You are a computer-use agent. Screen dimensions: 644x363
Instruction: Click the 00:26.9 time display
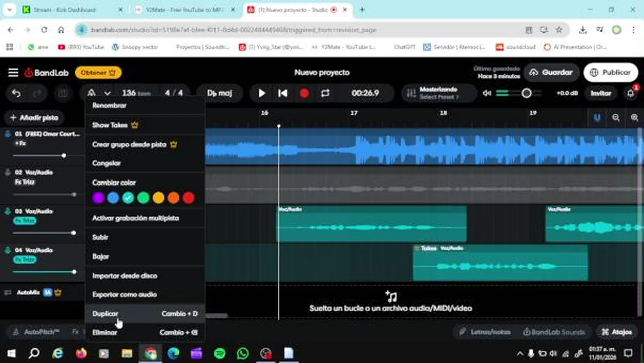[366, 93]
